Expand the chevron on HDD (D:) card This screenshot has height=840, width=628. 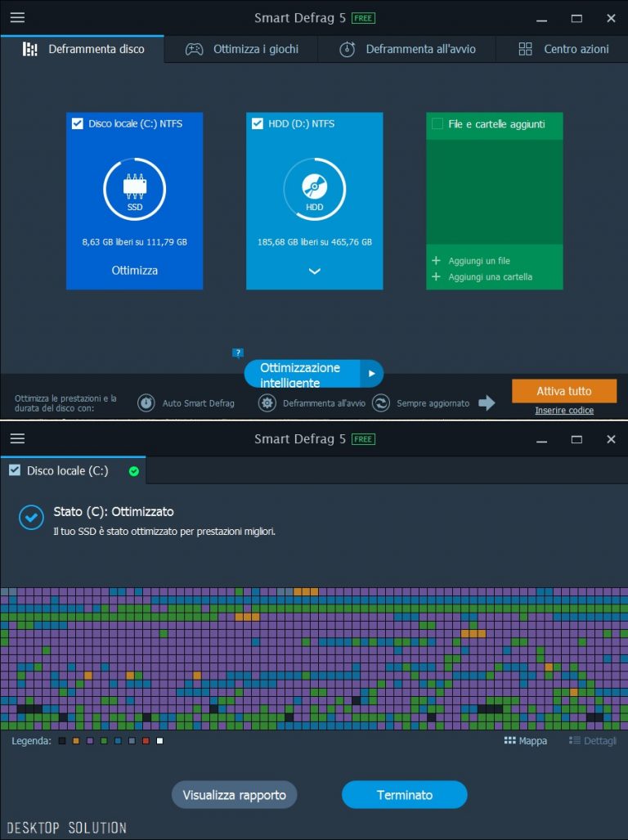pyautogui.click(x=314, y=271)
